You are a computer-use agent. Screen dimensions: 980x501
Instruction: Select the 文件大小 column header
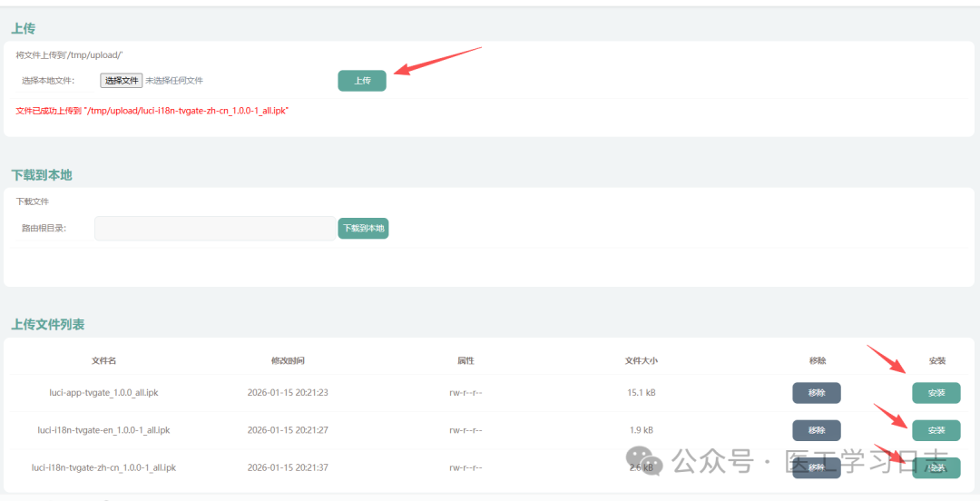[x=641, y=361]
